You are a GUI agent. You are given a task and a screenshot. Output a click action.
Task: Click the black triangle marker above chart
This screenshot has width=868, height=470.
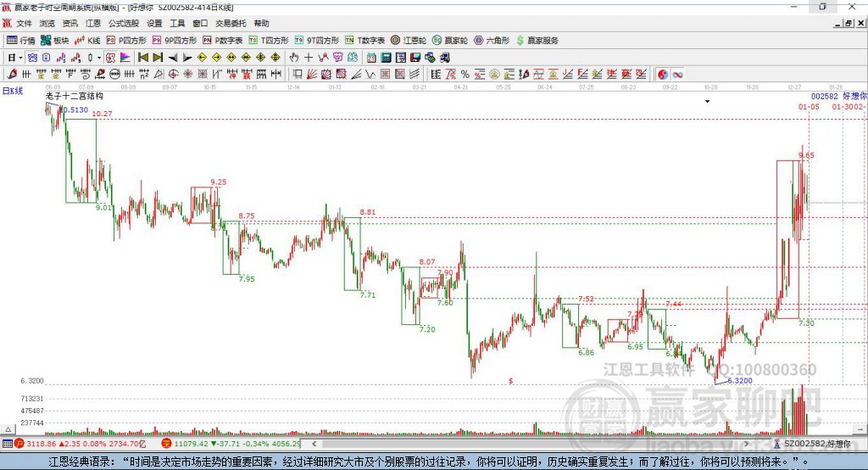707,99
